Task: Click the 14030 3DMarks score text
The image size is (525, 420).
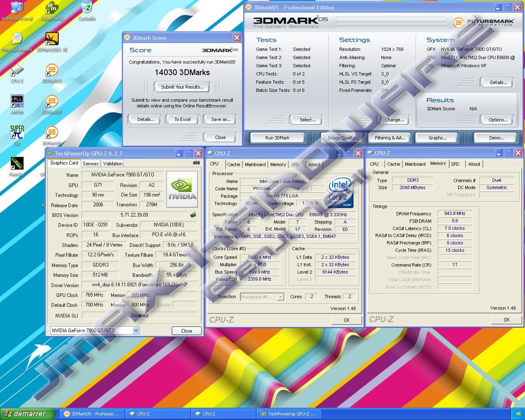Action: pos(182,72)
